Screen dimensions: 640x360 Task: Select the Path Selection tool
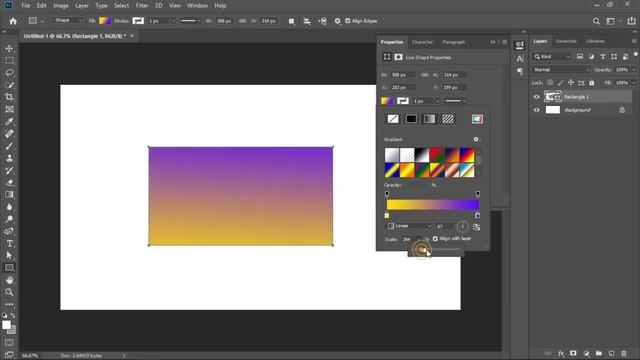[9, 256]
